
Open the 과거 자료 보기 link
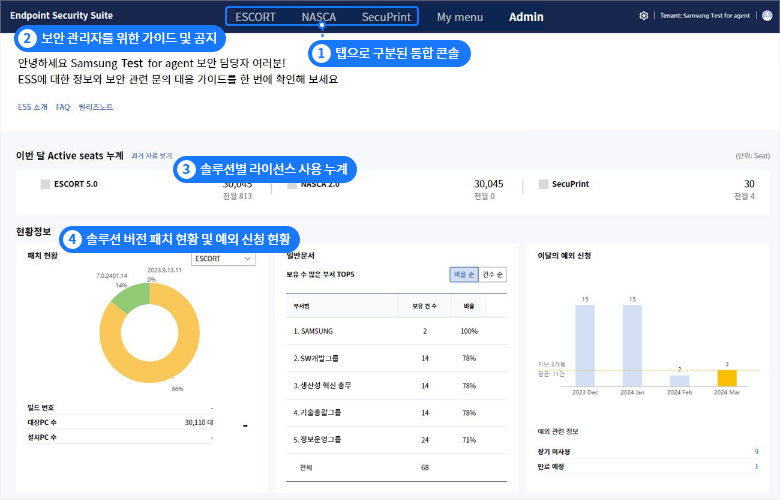[151, 156]
